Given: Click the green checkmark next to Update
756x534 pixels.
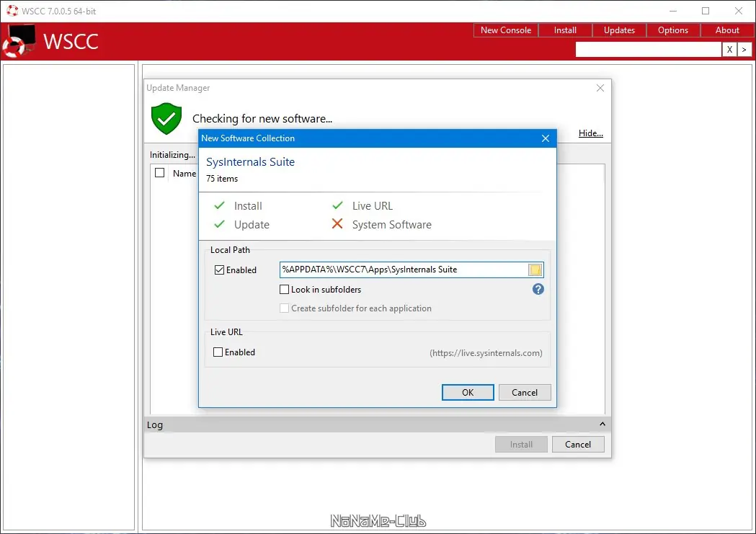Looking at the screenshot, I should pyautogui.click(x=219, y=224).
